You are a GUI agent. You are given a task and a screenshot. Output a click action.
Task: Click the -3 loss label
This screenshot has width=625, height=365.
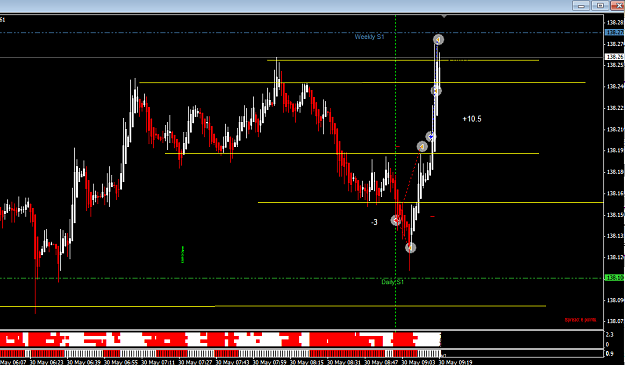374,222
